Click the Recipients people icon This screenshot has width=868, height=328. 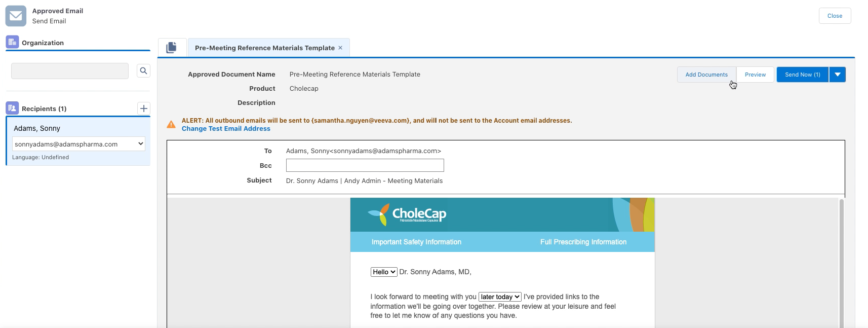(12, 108)
